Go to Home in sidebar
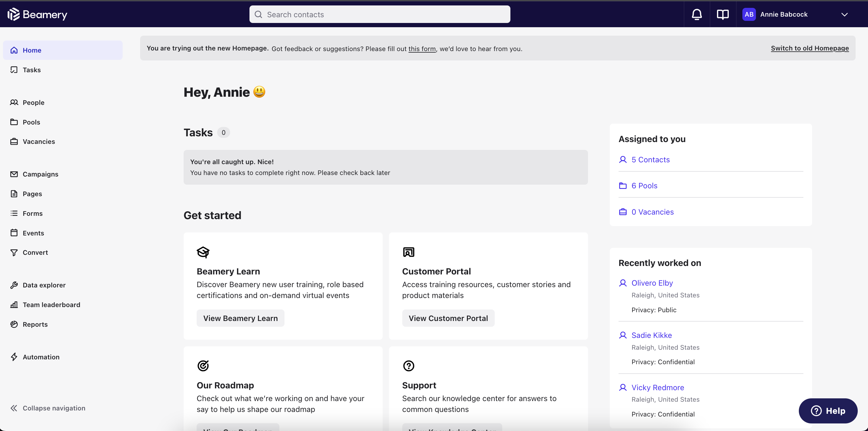This screenshot has width=868, height=431. pos(63,50)
